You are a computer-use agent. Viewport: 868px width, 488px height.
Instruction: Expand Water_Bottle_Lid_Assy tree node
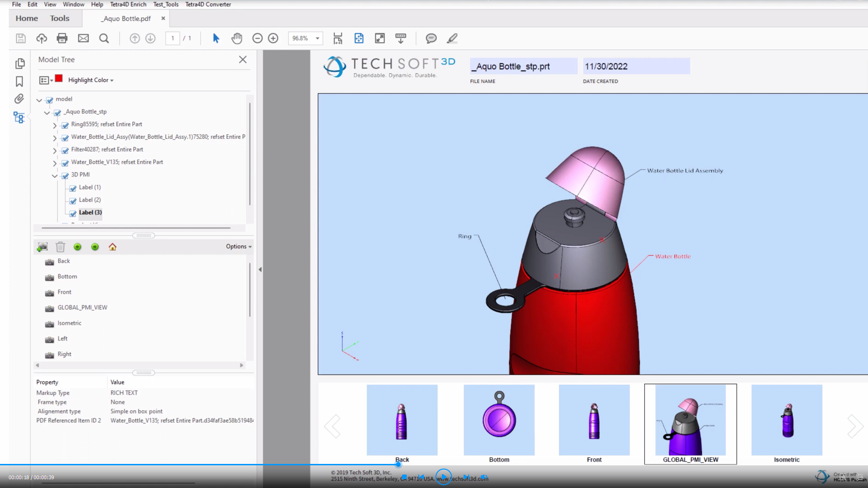pyautogui.click(x=55, y=138)
